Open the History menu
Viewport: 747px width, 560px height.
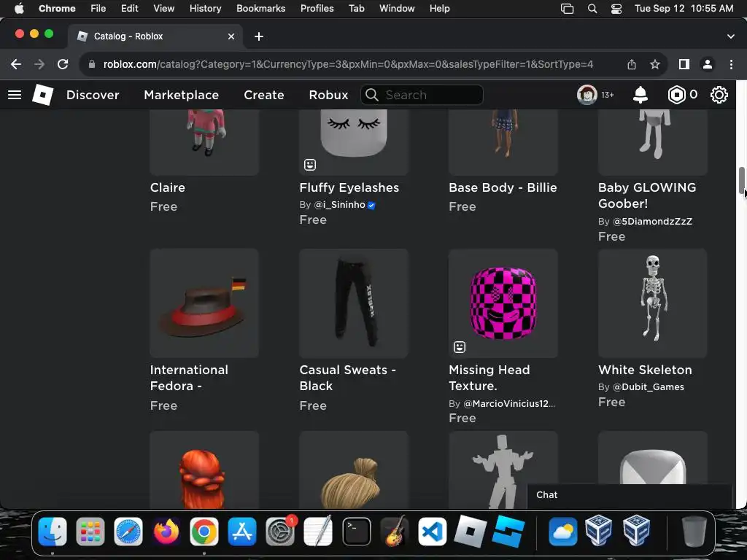click(205, 9)
